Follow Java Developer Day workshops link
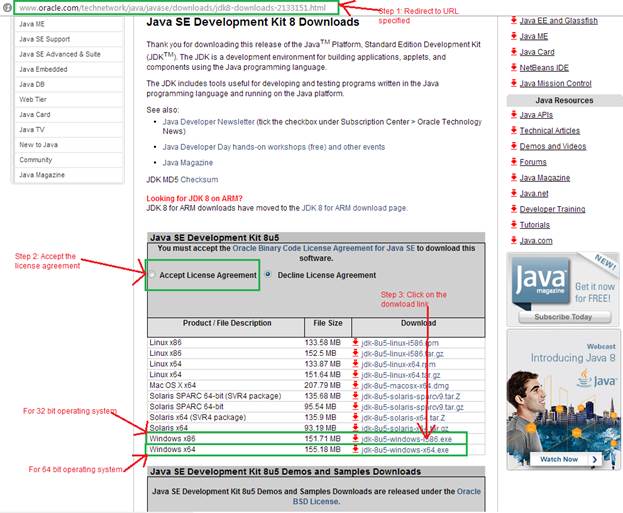The width and height of the screenshot is (623, 513). (x=274, y=147)
